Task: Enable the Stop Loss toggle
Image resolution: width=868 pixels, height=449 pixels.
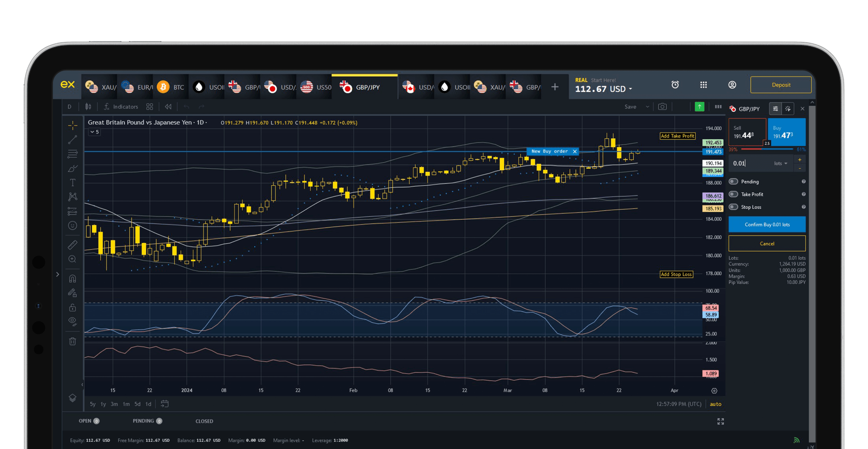Action: [734, 207]
